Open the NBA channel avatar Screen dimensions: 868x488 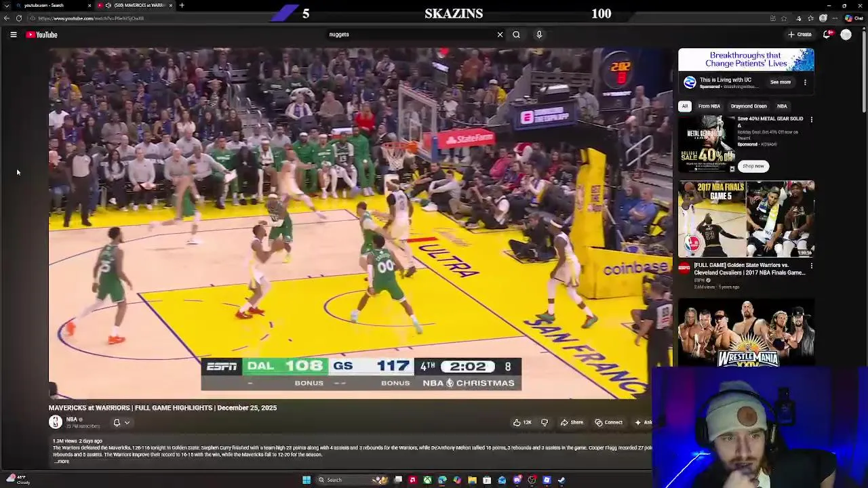point(56,422)
